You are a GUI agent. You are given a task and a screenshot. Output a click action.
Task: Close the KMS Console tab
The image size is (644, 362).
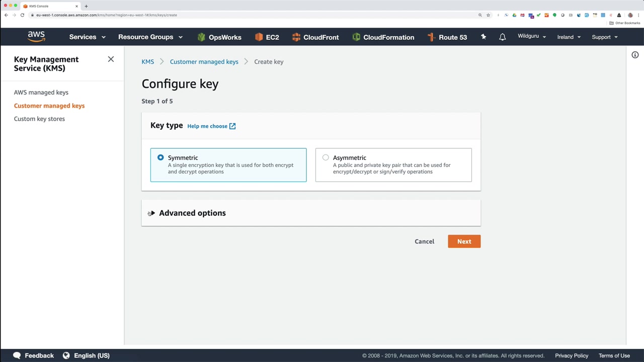76,6
